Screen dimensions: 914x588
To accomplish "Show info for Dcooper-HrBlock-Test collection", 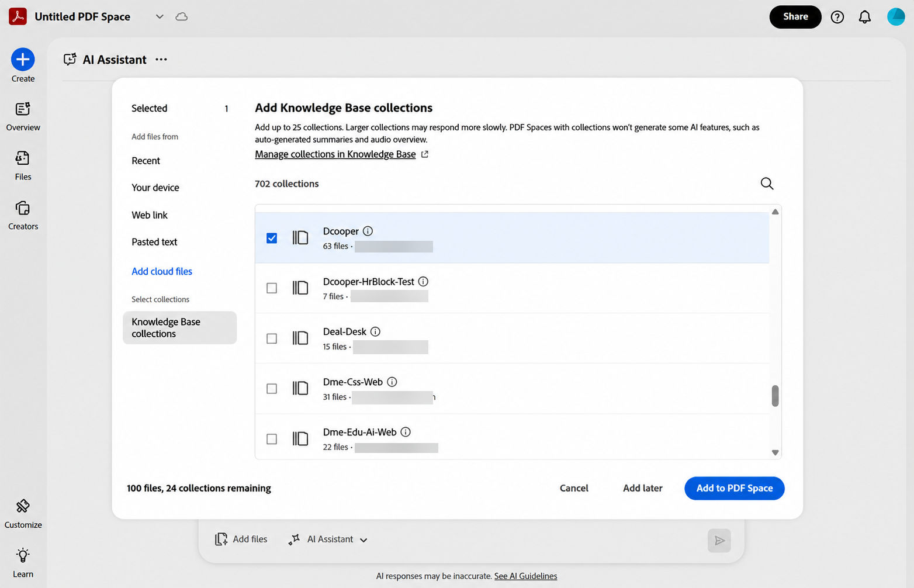I will pyautogui.click(x=423, y=281).
